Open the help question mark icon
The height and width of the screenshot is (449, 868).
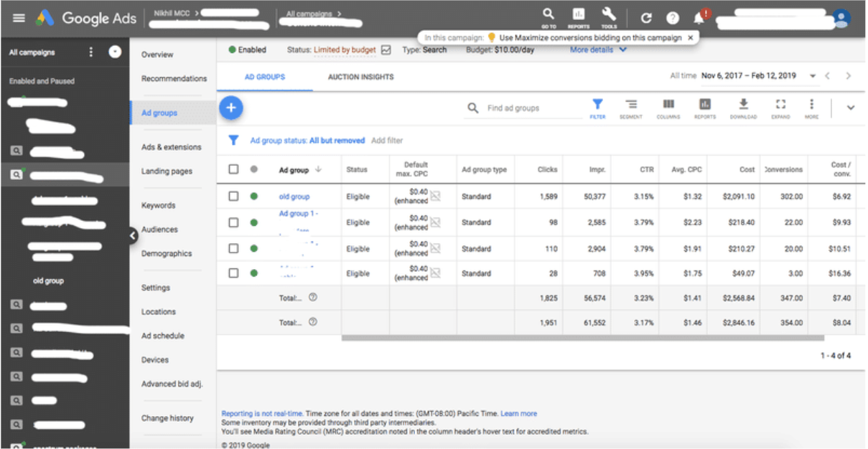tap(672, 19)
